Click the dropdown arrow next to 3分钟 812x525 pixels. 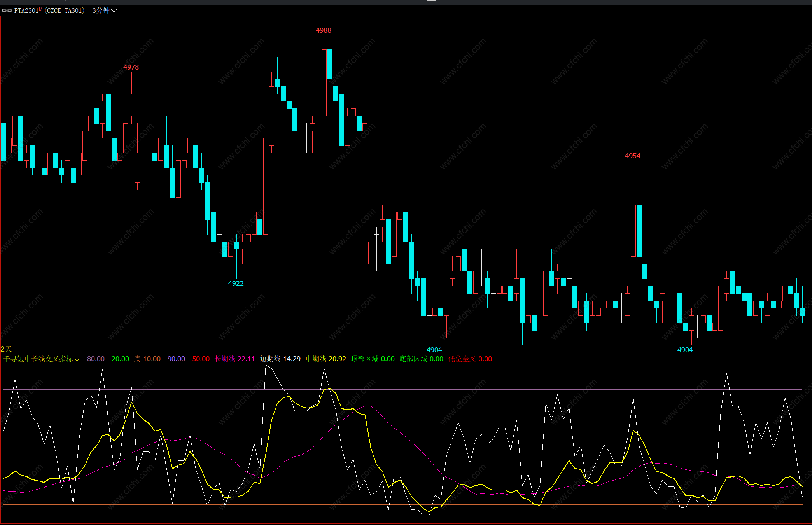tap(114, 11)
